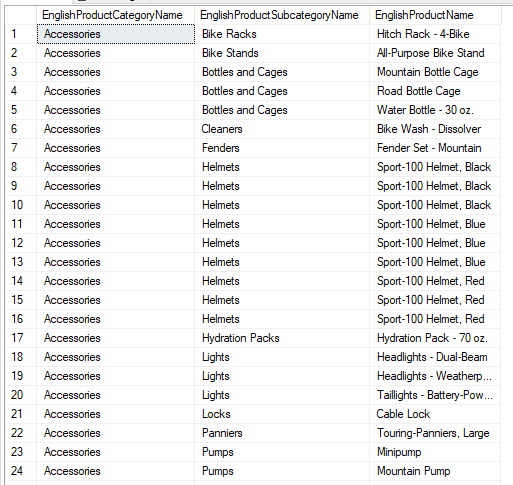Select the Mountain Pump product cell
Screen dimensions: 513x485
coord(435,471)
